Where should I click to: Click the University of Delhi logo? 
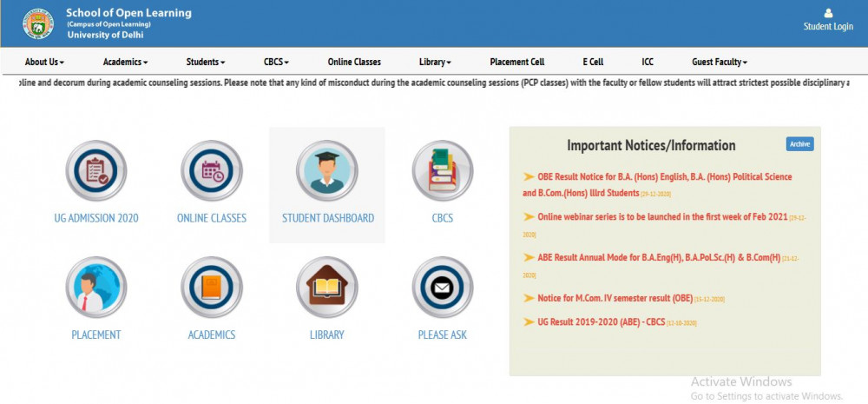click(38, 23)
